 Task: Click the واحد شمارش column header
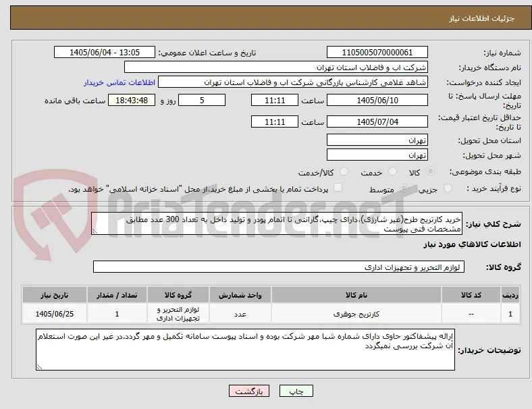(x=240, y=295)
